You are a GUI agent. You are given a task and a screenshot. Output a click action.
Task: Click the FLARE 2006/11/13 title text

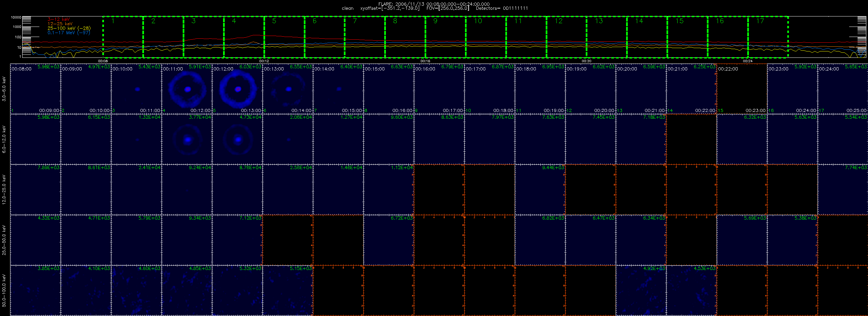click(x=434, y=4)
